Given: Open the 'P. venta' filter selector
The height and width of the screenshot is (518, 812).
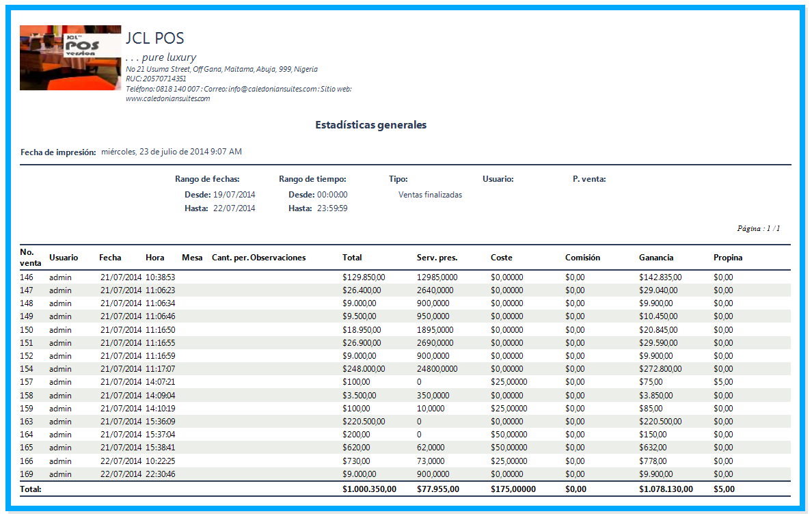Looking at the screenshot, I should [x=589, y=178].
